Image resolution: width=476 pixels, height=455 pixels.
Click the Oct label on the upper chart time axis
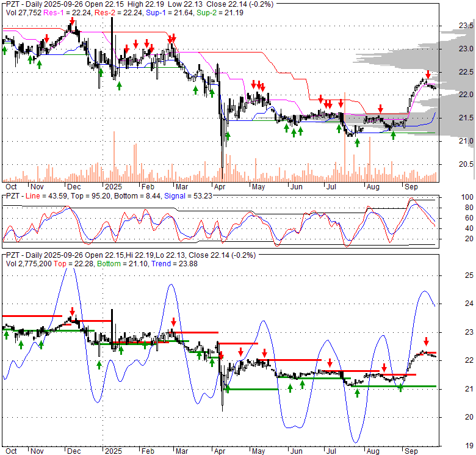pos(11,186)
